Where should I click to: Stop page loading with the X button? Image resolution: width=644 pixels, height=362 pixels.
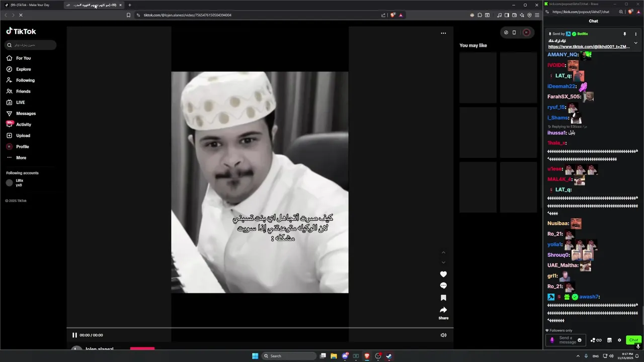tap(21, 15)
